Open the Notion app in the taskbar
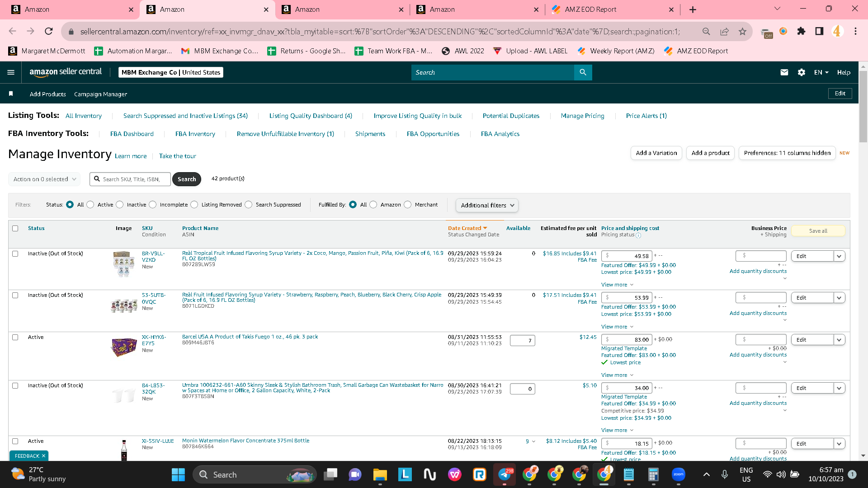Viewport: 868px width, 488px height. pos(429,474)
